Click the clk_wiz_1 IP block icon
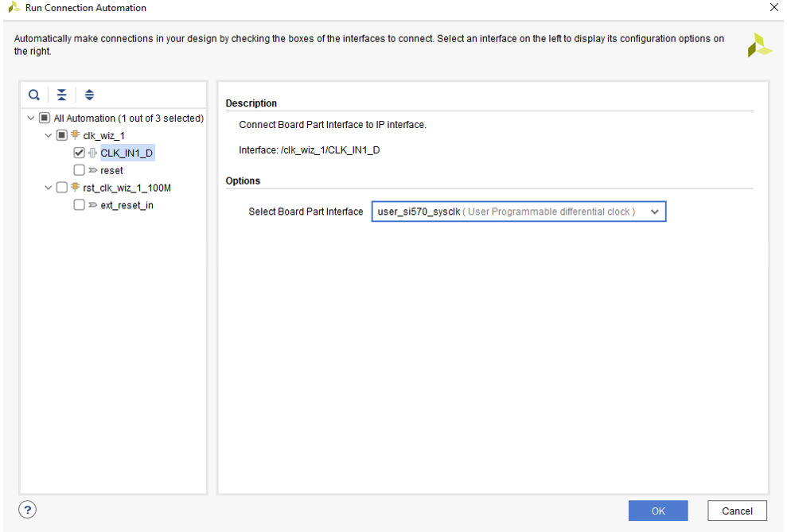 point(76,135)
